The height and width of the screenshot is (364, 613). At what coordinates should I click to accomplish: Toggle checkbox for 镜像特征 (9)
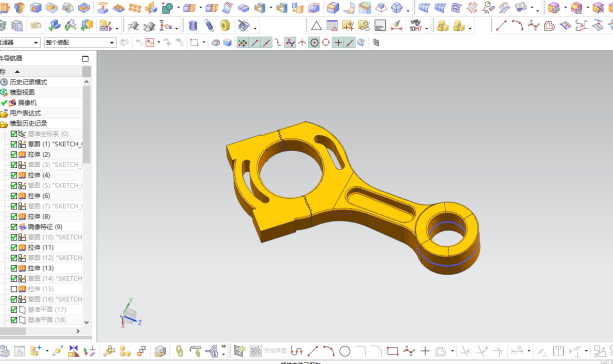(x=14, y=227)
